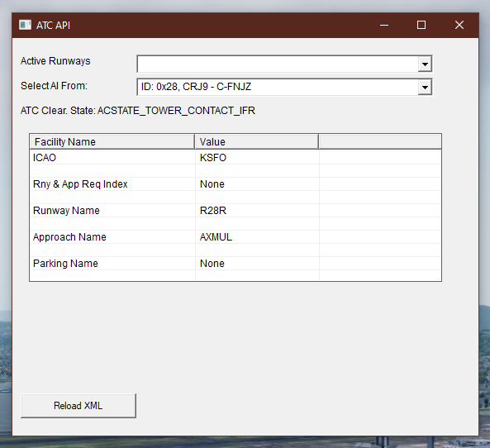
Task: Select the Runway Name row label
Action: (66, 211)
